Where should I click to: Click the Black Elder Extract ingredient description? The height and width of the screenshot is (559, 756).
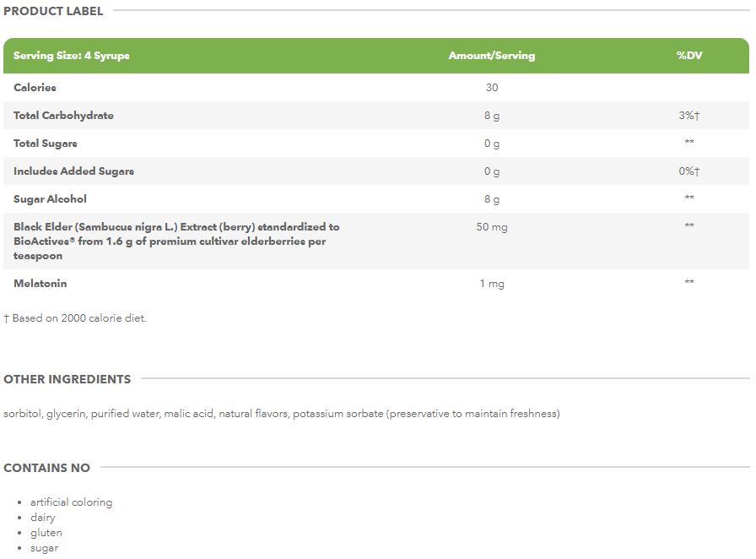tap(176, 241)
